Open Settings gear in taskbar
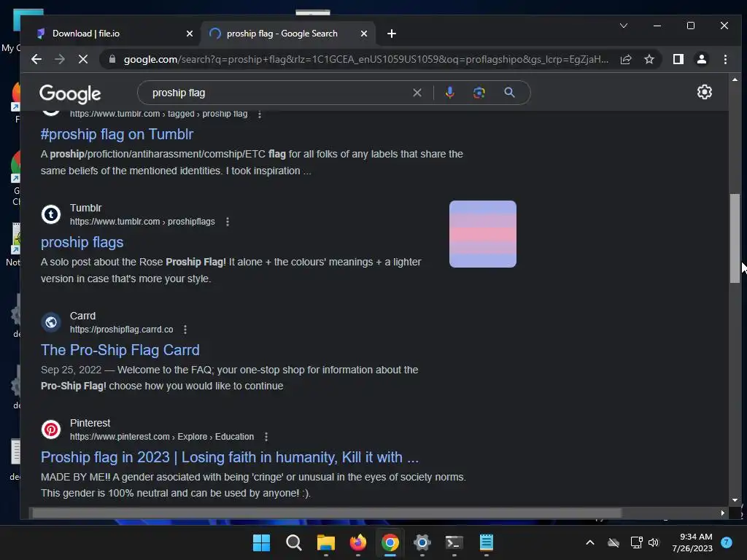Image resolution: width=747 pixels, height=560 pixels. pos(422,542)
